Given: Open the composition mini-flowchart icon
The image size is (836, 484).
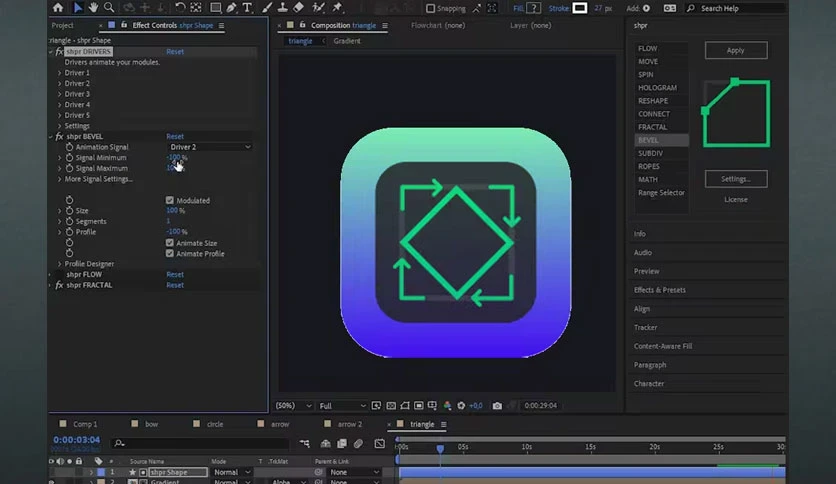Looking at the screenshot, I should (304, 443).
